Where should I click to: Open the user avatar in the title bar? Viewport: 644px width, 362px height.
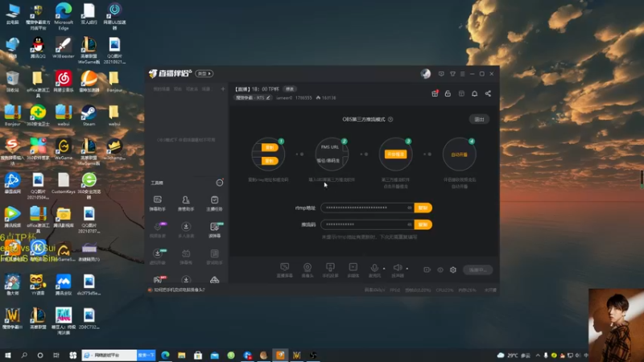426,73
